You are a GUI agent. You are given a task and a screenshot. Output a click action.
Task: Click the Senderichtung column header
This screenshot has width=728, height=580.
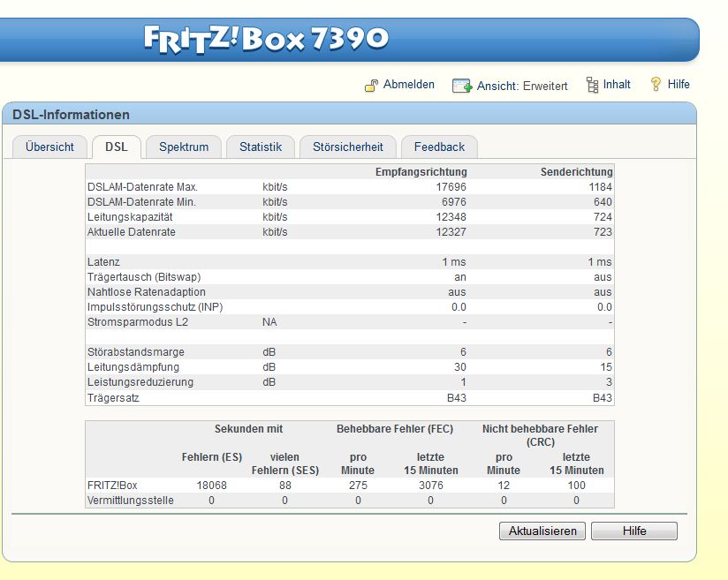[577, 171]
